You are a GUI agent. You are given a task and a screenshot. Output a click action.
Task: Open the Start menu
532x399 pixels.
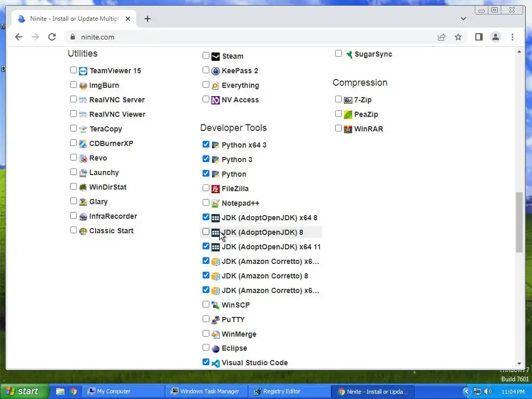click(24, 392)
